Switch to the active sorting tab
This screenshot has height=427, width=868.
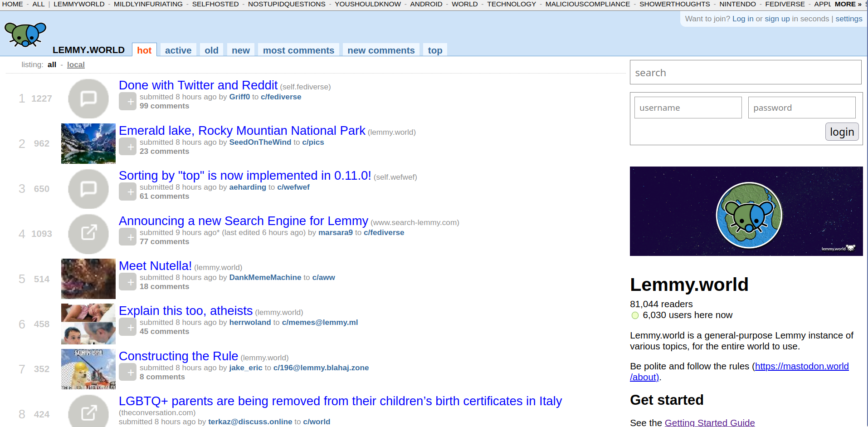(x=178, y=50)
